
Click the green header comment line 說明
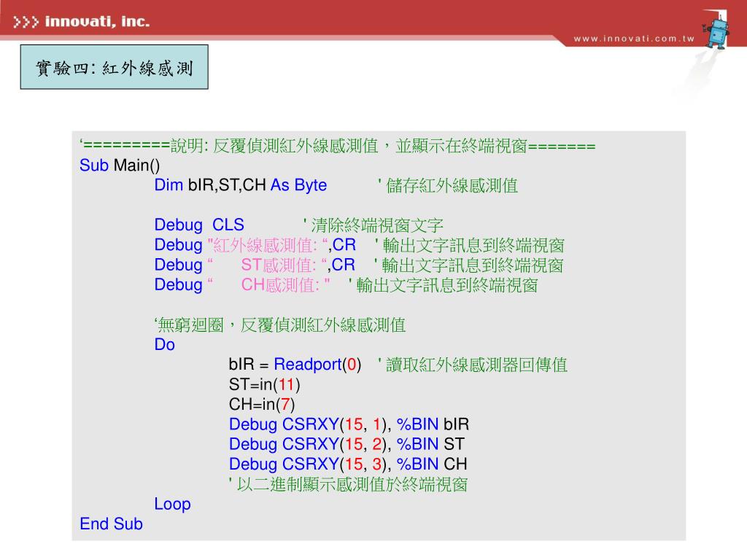[337, 145]
